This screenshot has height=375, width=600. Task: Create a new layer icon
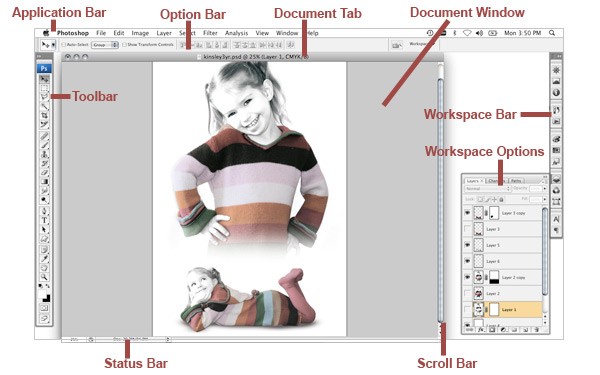point(525,330)
